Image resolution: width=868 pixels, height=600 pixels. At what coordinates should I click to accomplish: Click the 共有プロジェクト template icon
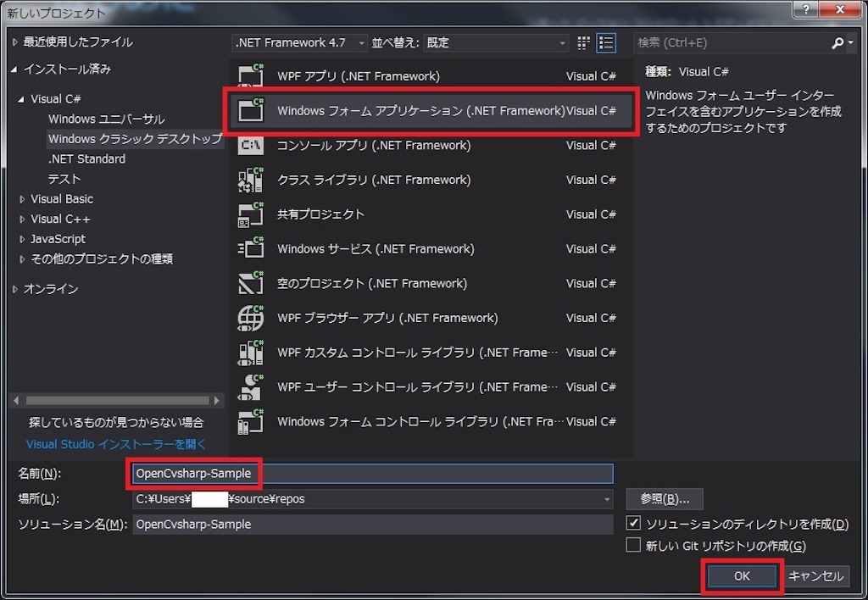tap(251, 214)
